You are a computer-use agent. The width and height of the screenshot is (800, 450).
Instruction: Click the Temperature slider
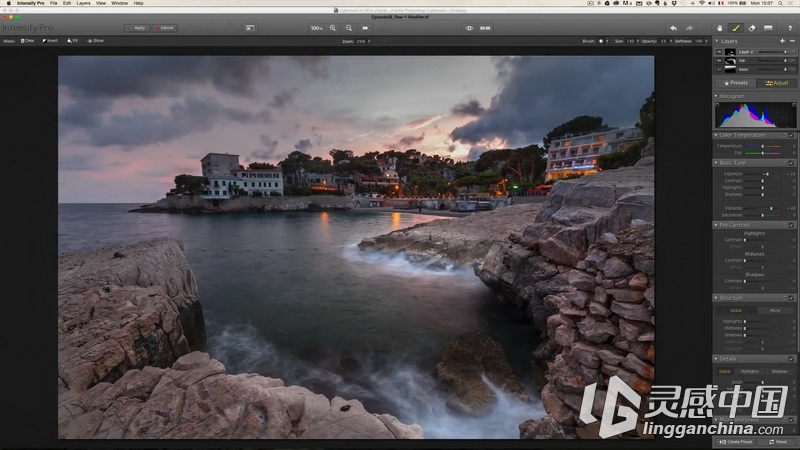pos(763,146)
